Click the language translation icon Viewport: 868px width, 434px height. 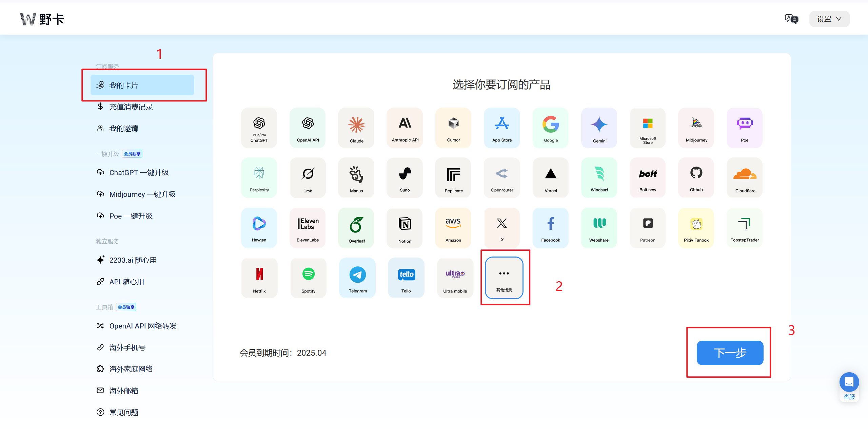791,19
